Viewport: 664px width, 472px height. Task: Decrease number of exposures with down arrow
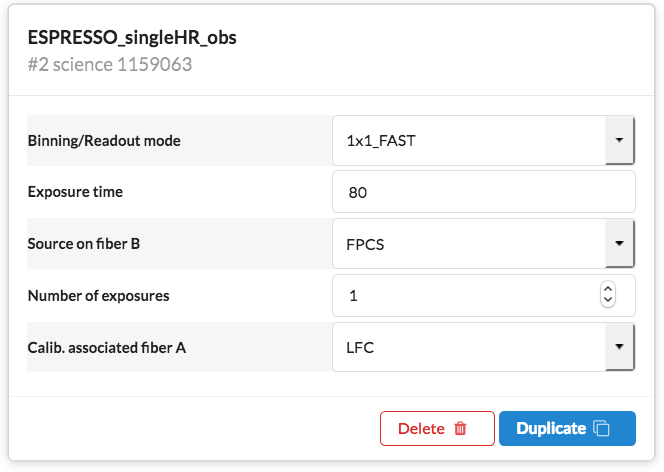click(x=607, y=301)
